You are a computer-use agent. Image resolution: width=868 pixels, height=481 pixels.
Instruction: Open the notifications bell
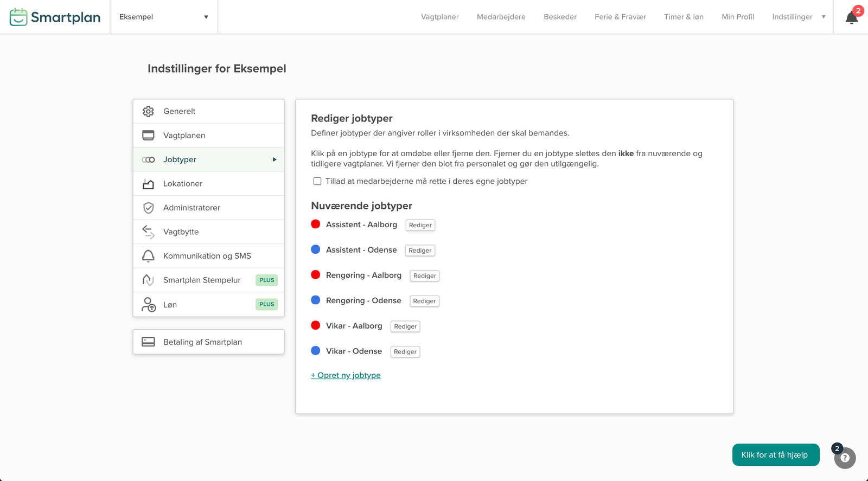(851, 18)
